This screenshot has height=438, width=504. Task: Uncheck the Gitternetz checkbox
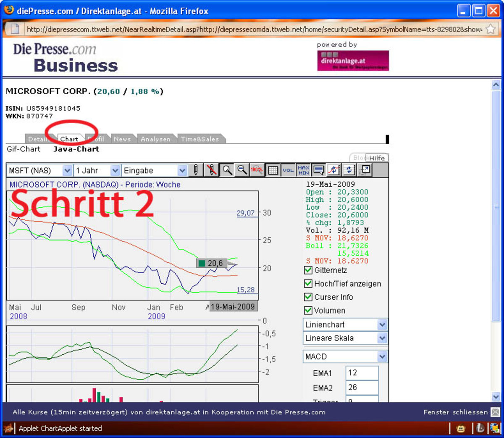(308, 270)
